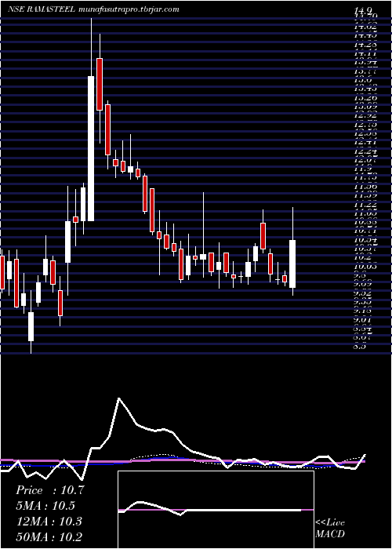Click the tallest white candlestick body
Screen dimensions: 392x549
point(91,148)
